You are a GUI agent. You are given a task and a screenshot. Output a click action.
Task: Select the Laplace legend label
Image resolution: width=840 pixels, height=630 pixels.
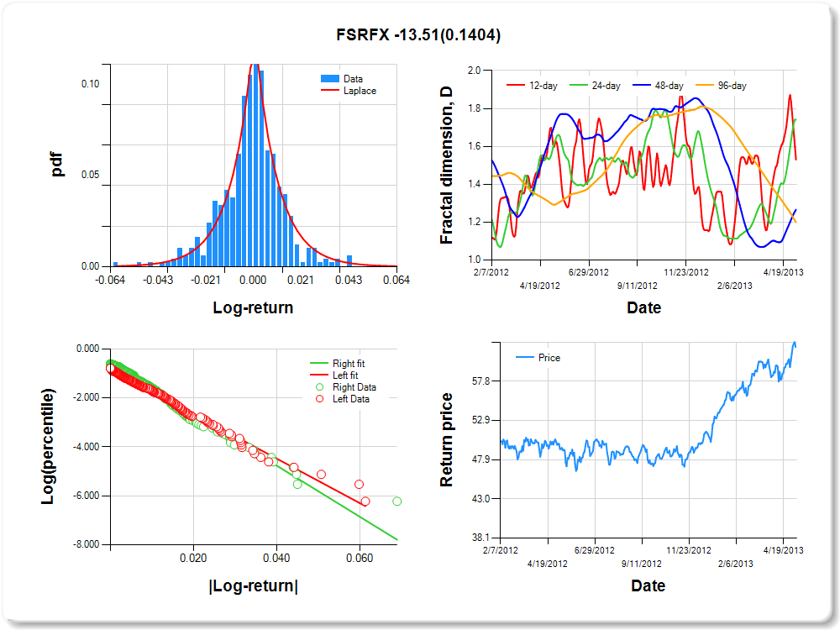click(360, 91)
